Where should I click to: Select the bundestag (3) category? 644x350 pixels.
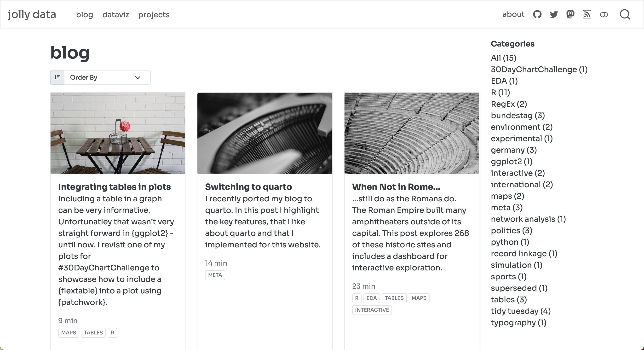click(x=517, y=115)
